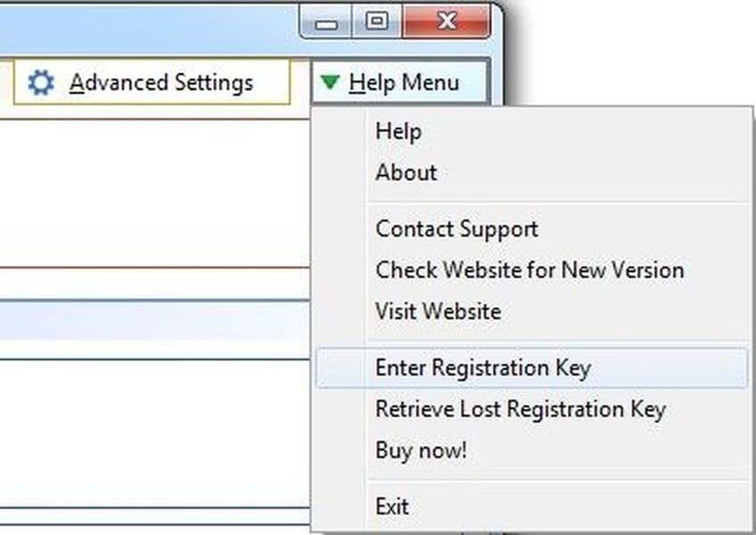756x535 pixels.
Task: Click the blank white area below Advanced Settings
Action: click(152, 187)
